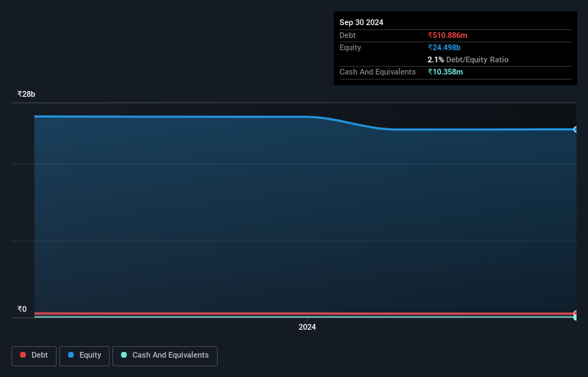
Task: Click the ₹28b y-axis label
Action: coord(26,94)
